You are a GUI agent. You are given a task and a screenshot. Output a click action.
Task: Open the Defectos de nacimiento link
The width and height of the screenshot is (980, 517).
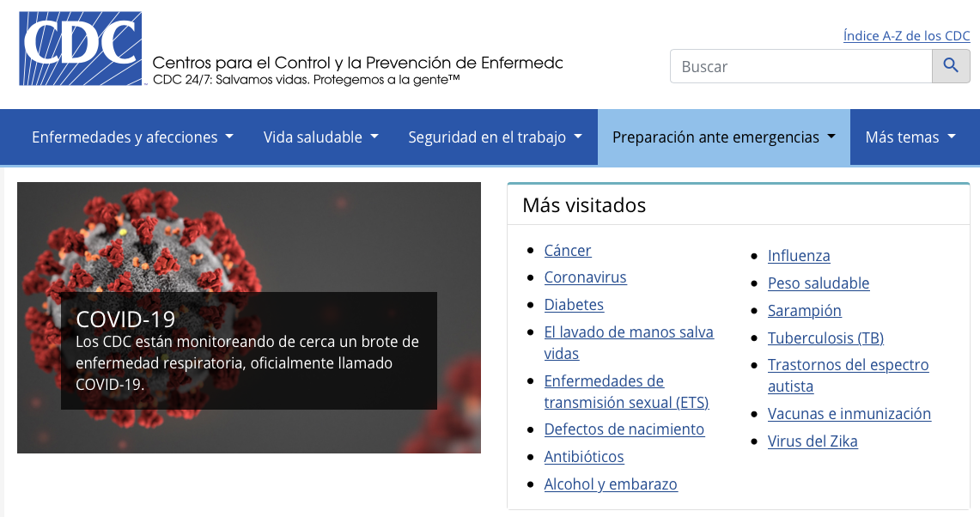pos(624,429)
